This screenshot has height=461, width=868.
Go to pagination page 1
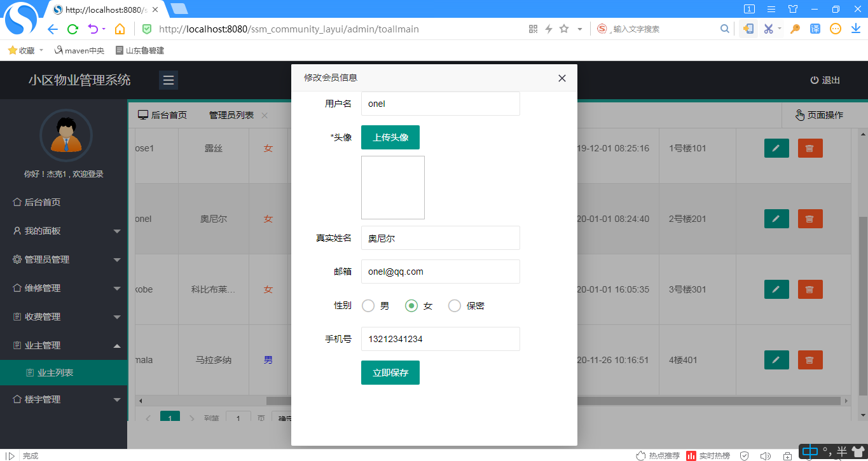pyautogui.click(x=170, y=417)
